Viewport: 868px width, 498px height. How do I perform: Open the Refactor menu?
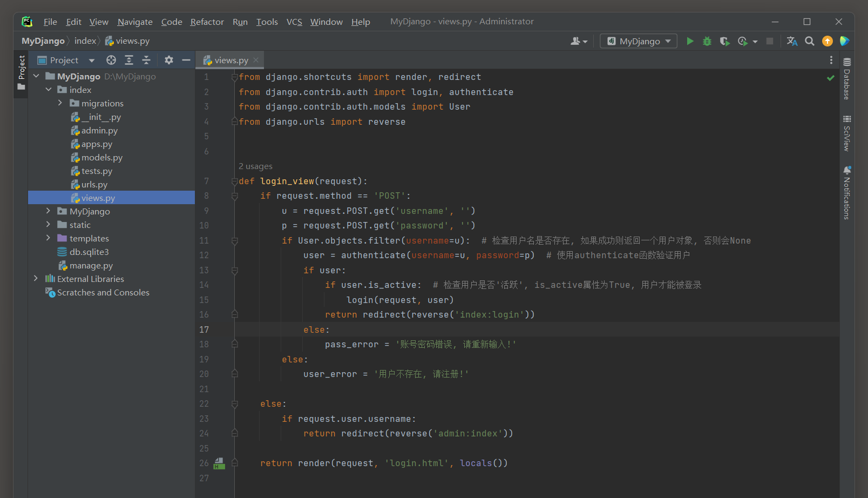pos(207,22)
